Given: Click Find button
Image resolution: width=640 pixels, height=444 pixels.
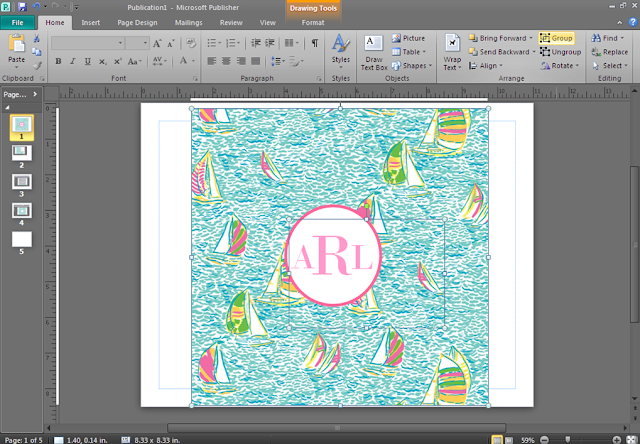Looking at the screenshot, I should (x=608, y=38).
